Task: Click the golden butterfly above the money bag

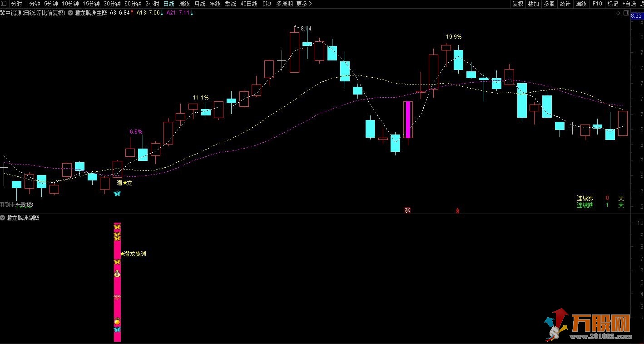Action: click(x=117, y=262)
